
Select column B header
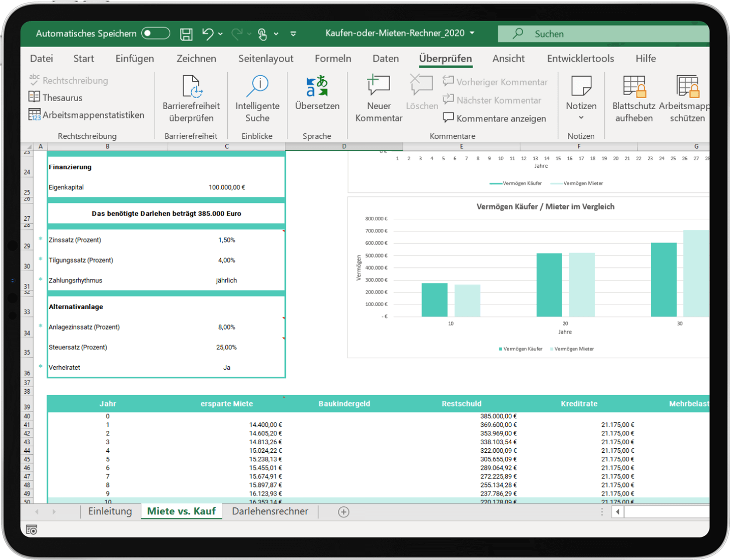[x=108, y=146]
